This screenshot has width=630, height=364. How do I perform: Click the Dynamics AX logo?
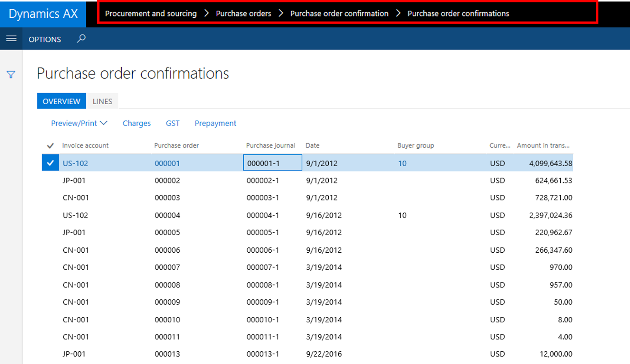(43, 14)
